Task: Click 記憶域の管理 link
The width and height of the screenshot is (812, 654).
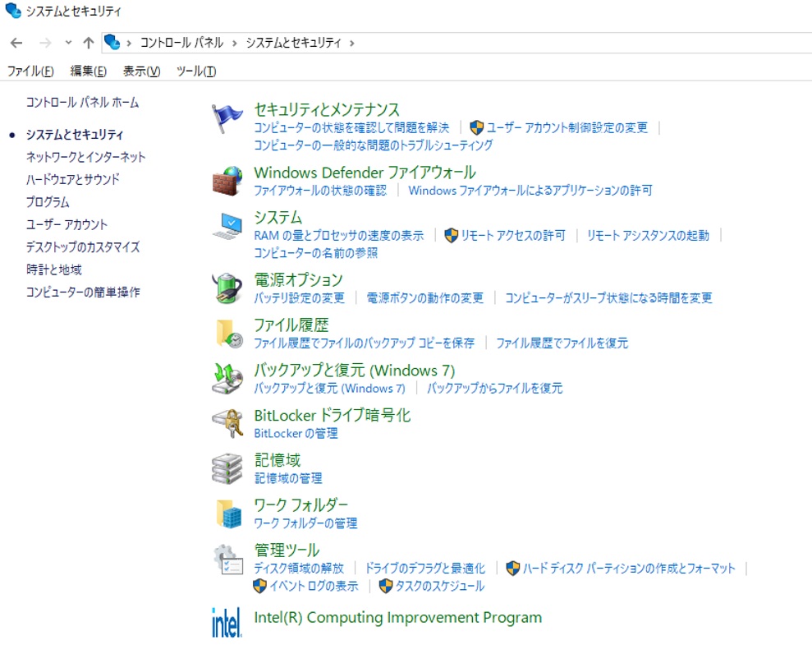Action: tap(288, 478)
